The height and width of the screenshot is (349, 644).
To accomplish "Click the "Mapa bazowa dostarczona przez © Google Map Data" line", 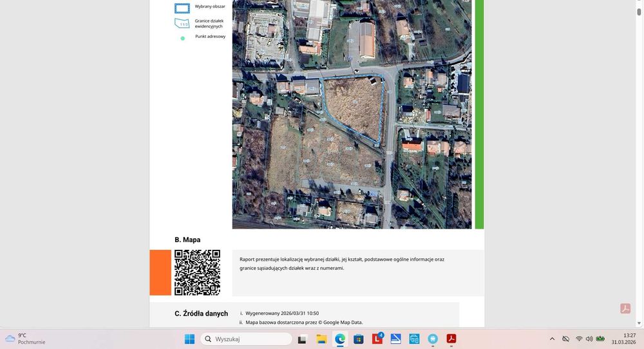I will 304,323.
